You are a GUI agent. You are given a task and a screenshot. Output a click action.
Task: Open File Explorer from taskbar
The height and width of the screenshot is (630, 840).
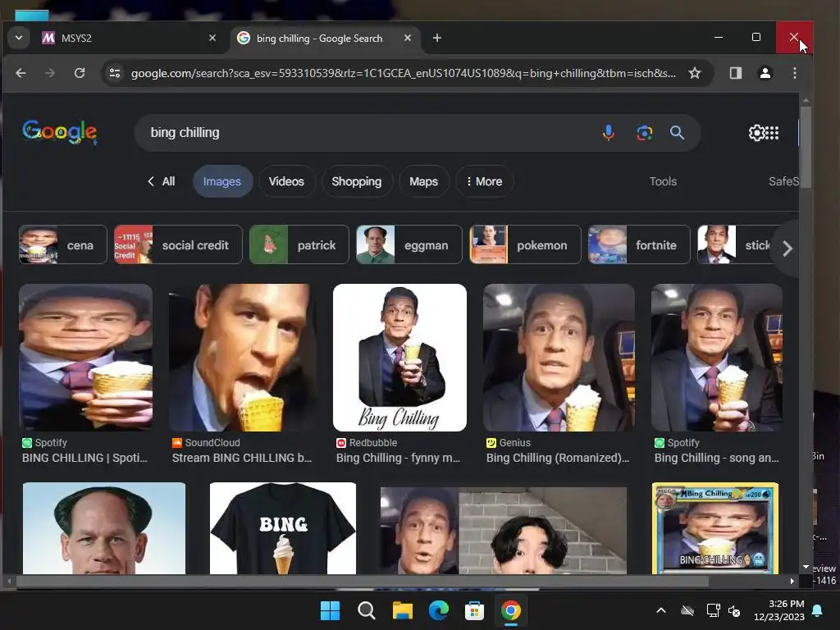[402, 610]
